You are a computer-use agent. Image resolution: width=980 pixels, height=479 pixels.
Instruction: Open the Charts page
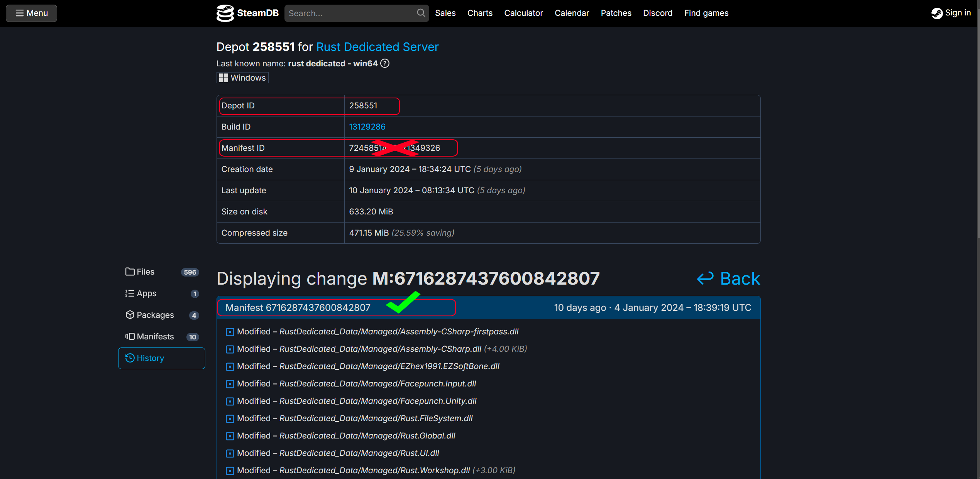(x=479, y=13)
